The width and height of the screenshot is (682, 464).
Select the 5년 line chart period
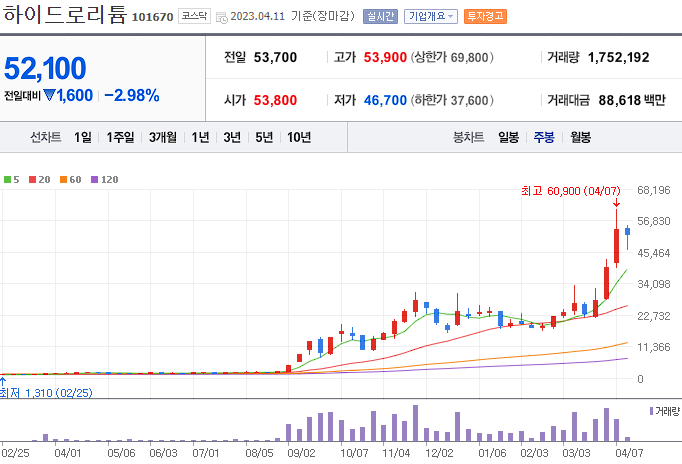click(264, 137)
